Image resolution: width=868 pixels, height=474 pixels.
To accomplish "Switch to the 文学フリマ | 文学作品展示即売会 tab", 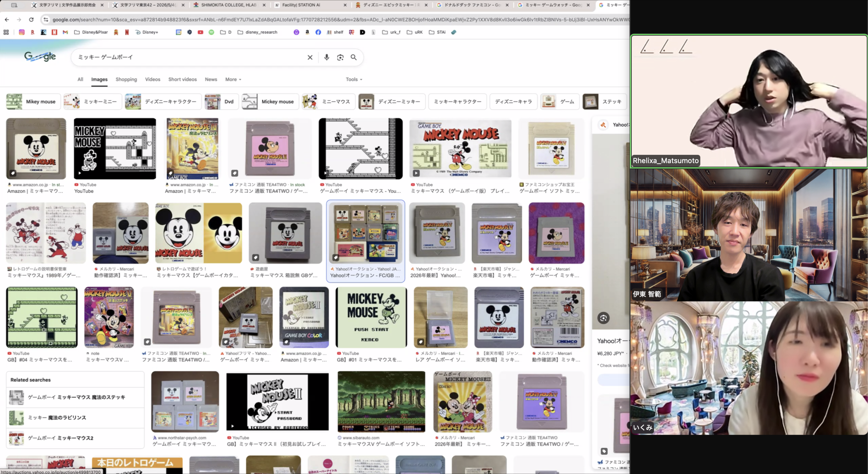I will [67, 5].
